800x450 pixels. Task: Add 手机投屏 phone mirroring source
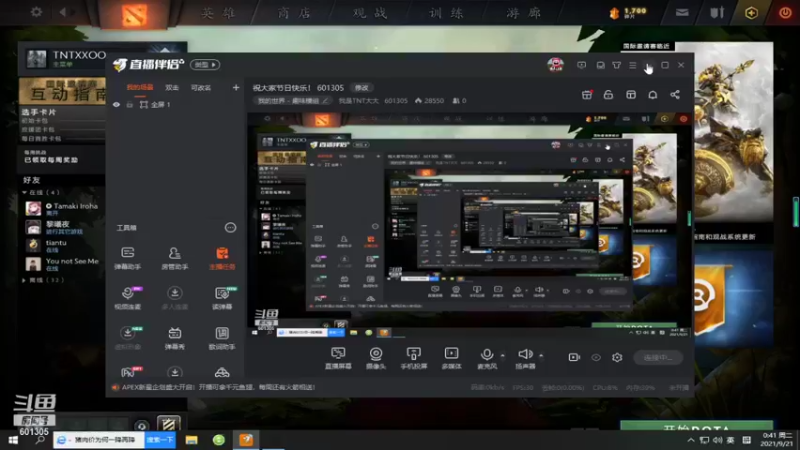414,358
